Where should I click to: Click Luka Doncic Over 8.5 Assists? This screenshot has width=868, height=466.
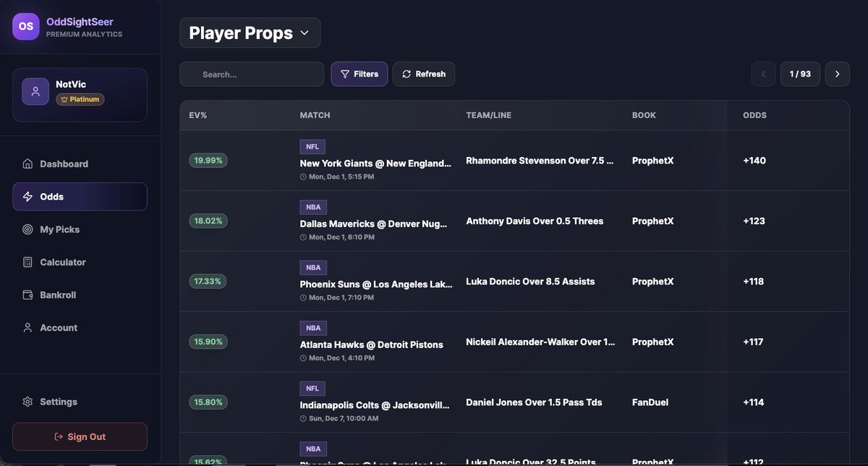coord(530,281)
